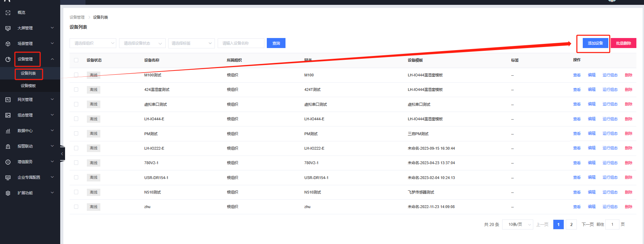Open the 设备模板 submenu item
The image size is (644, 244).
click(28, 86)
